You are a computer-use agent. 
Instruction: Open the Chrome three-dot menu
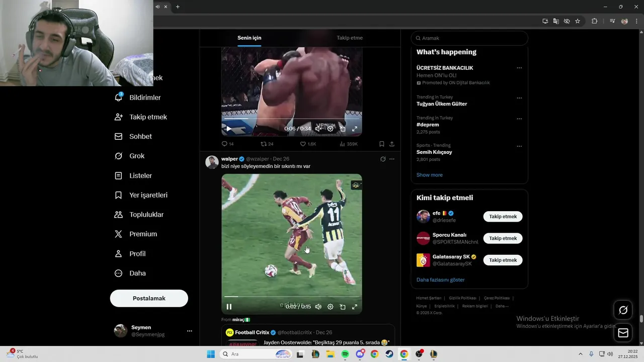(637, 21)
